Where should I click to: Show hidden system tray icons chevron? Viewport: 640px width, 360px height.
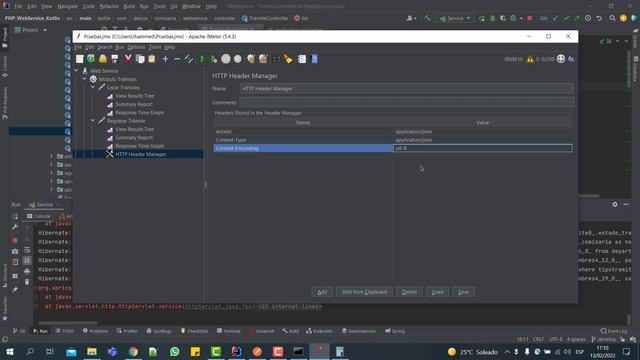click(x=507, y=351)
